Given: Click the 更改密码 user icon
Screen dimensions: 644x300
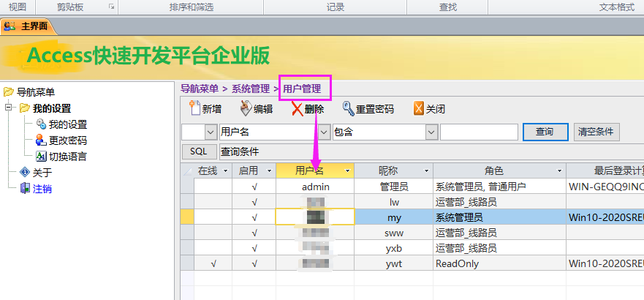Looking at the screenshot, I should pyautogui.click(x=41, y=140).
